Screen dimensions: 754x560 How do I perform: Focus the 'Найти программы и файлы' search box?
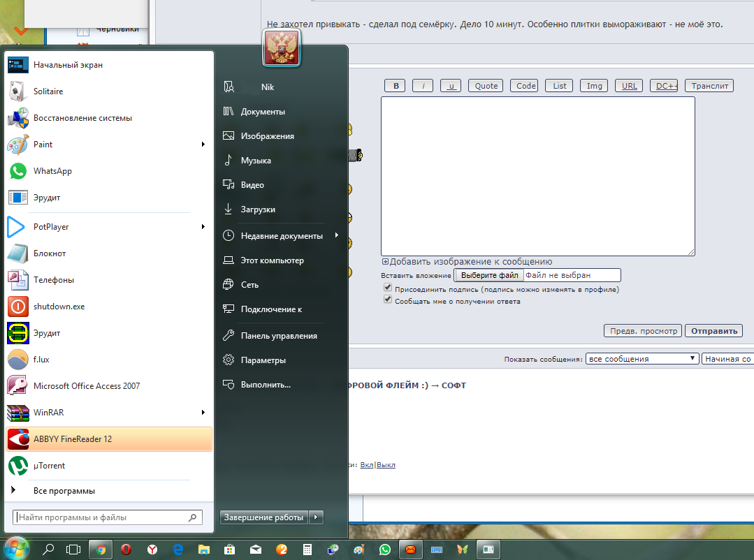(x=108, y=517)
